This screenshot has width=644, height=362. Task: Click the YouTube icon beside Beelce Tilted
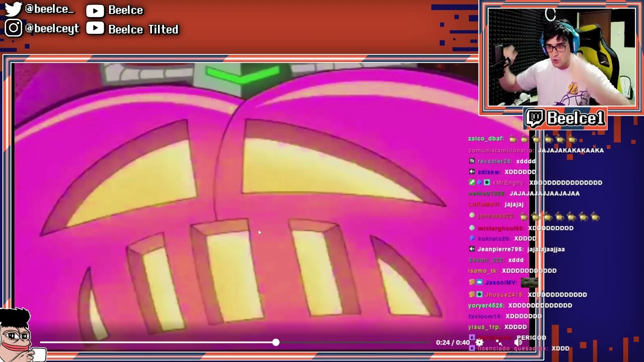(95, 29)
